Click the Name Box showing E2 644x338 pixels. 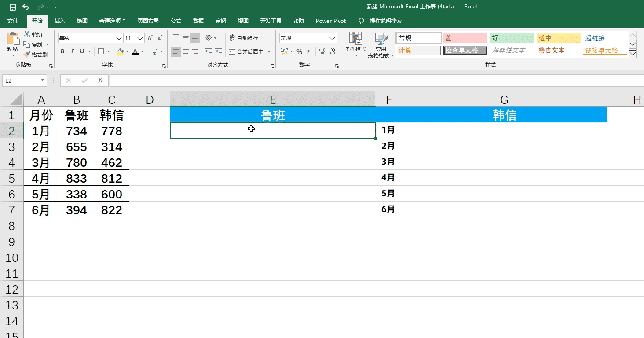21,81
